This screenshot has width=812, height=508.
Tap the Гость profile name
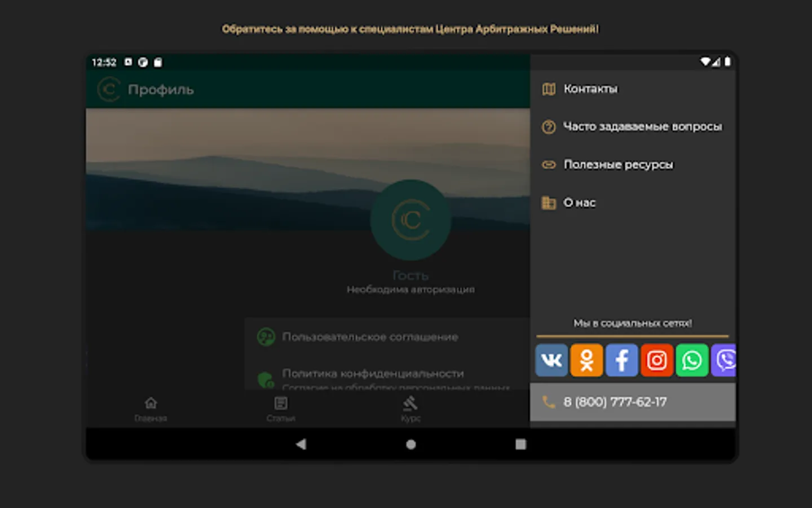coord(411,275)
